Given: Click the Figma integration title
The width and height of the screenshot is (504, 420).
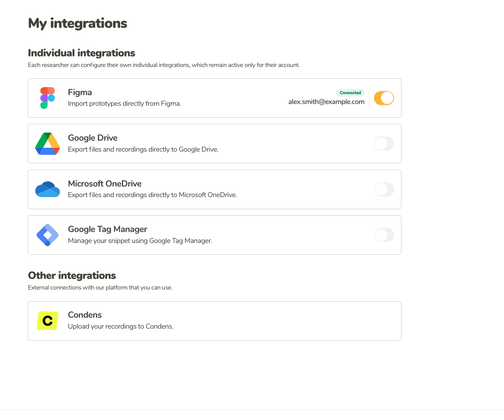Looking at the screenshot, I should pyautogui.click(x=80, y=92).
